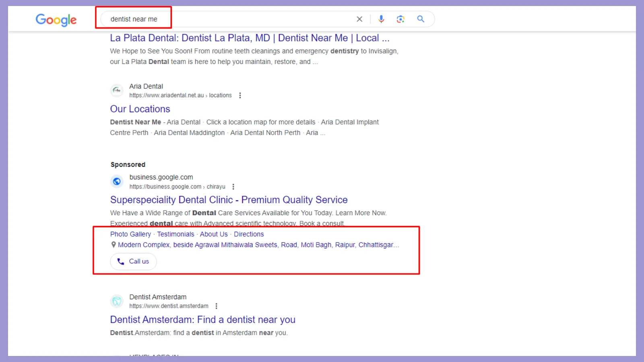
Task: Click the 'Aria Dental' site name
Action: tap(146, 86)
